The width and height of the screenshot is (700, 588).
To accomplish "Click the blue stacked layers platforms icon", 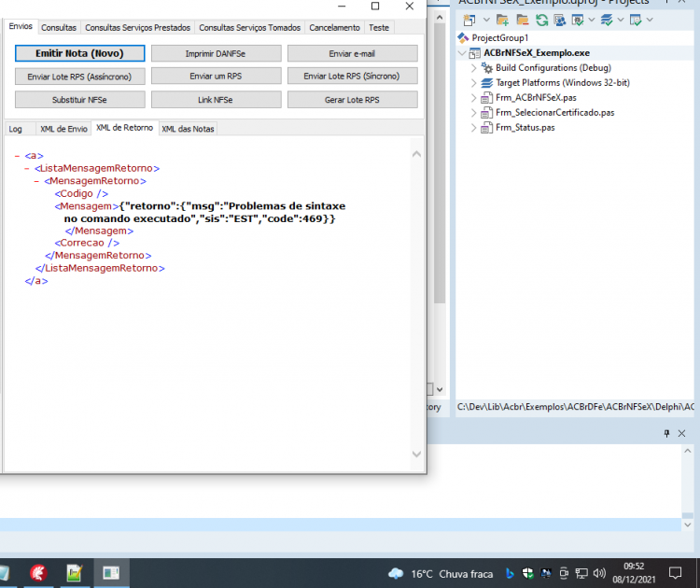I will click(x=607, y=21).
